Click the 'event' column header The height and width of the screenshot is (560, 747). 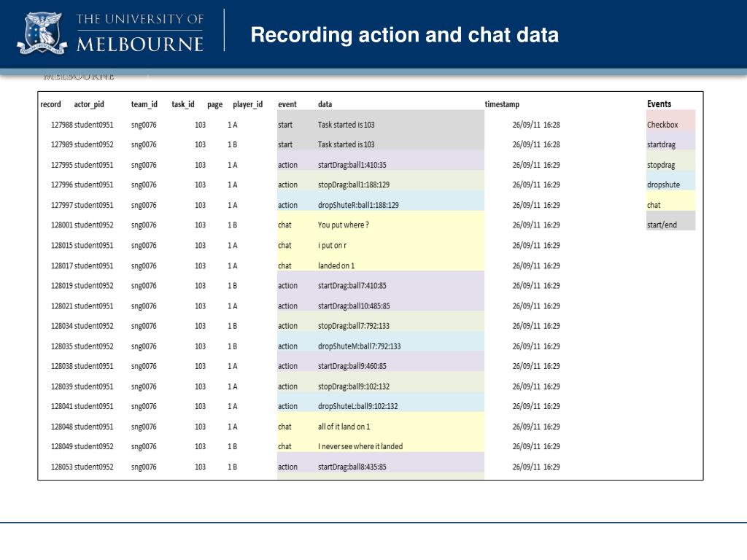pyautogui.click(x=287, y=104)
